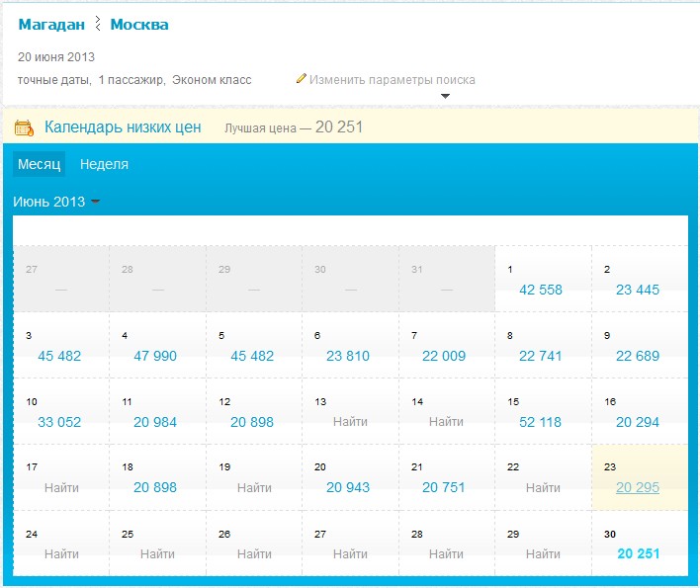The image size is (700, 588).
Task: Select highlighted June 23 price 20 295
Action: point(638,487)
